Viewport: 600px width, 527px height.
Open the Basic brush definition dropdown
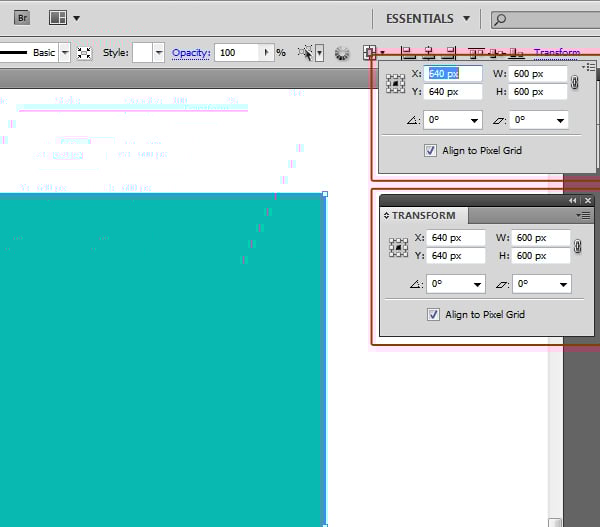[65, 53]
